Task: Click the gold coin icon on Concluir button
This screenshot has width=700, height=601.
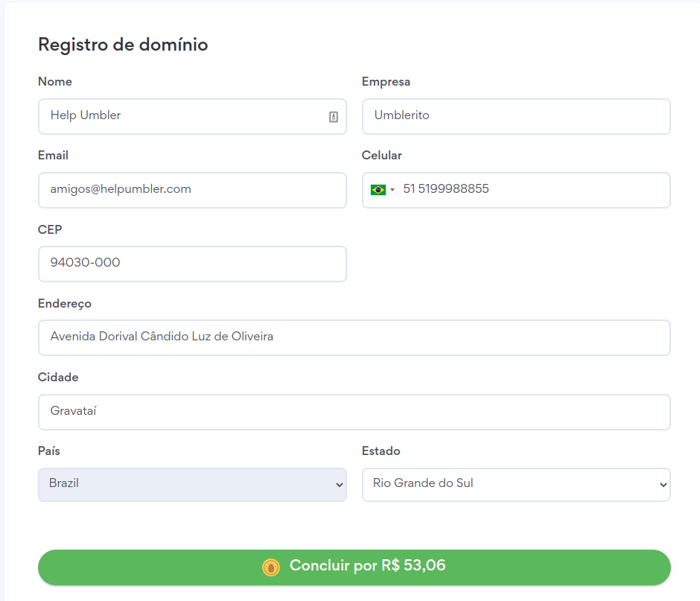Action: (x=271, y=567)
